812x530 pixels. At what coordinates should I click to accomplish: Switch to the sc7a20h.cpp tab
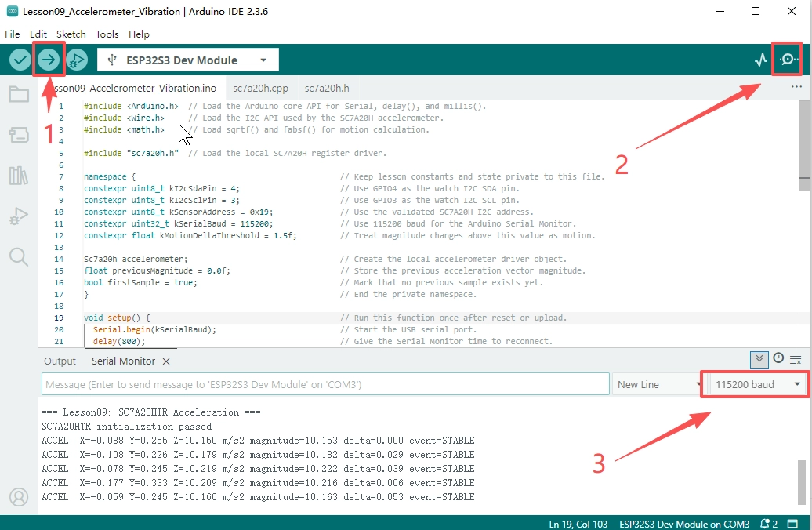click(x=260, y=88)
